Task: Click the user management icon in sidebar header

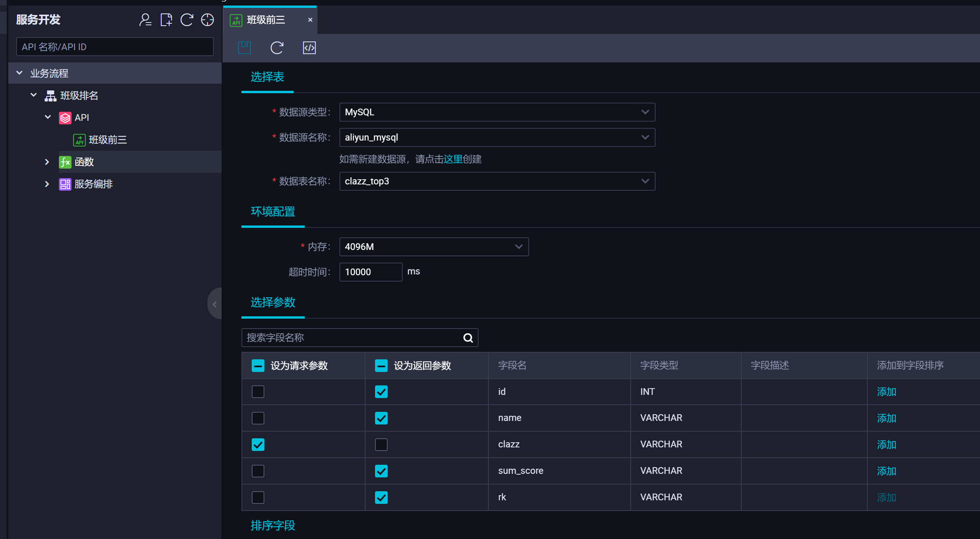Action: coord(145,20)
